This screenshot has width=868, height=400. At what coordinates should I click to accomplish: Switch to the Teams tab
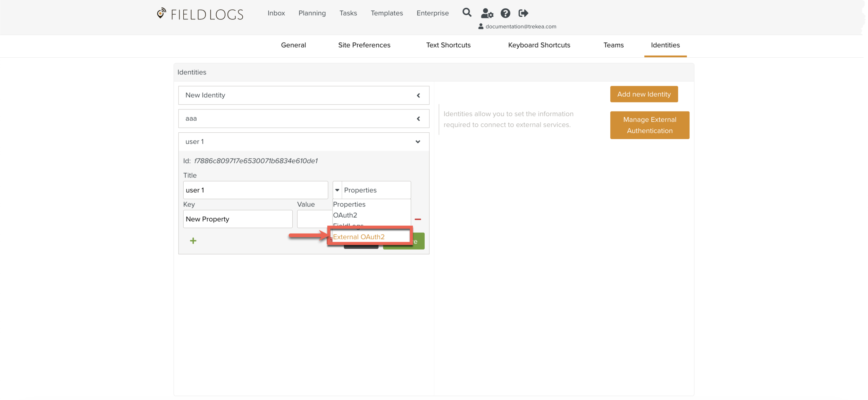613,45
